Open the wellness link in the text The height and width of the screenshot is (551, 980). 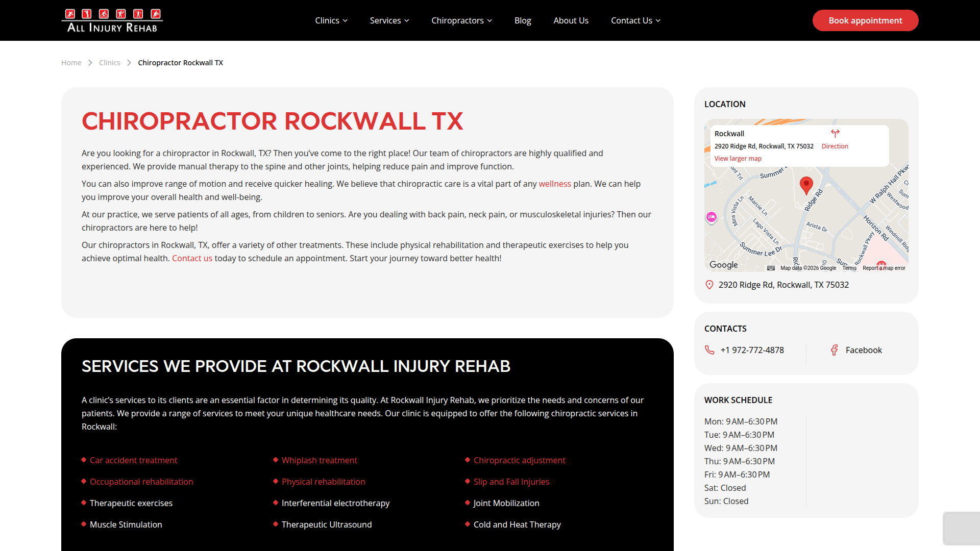point(555,184)
